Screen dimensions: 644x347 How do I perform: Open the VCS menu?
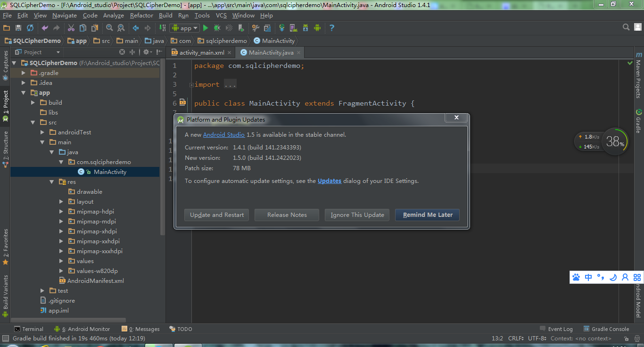click(221, 15)
